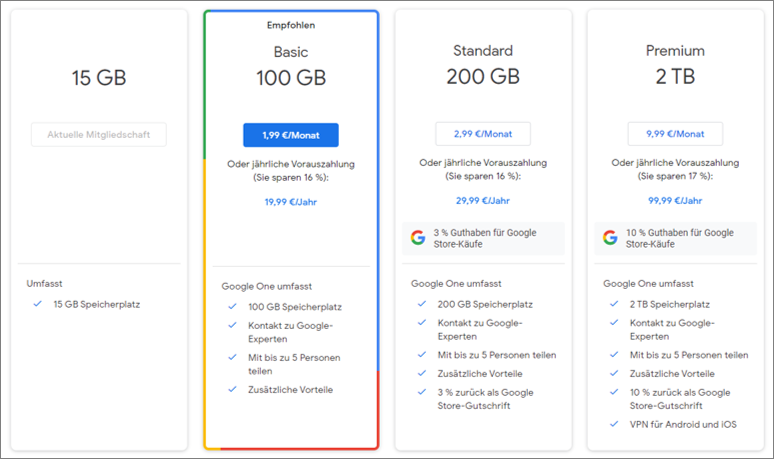Screen dimensions: 774x459
Task: Click the 10 % Guthaben für Google Store-Käufe banner
Action: click(675, 238)
